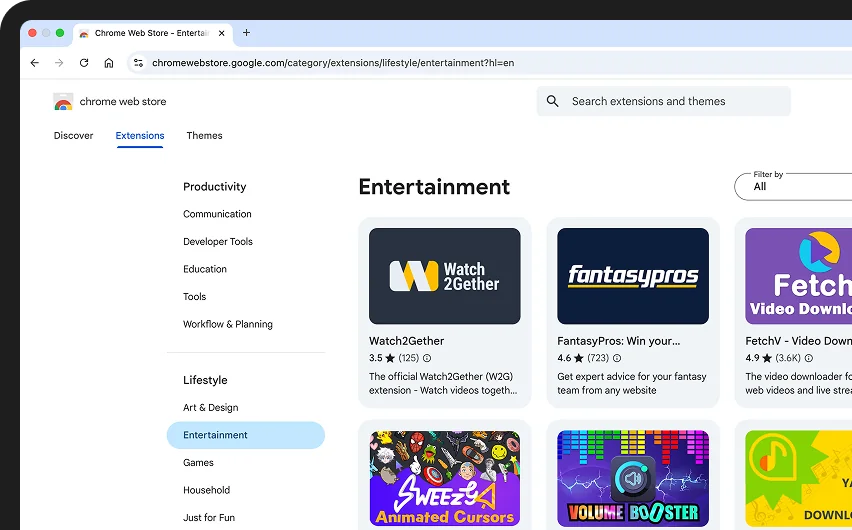Open a new tab with the plus button

pyautogui.click(x=246, y=33)
